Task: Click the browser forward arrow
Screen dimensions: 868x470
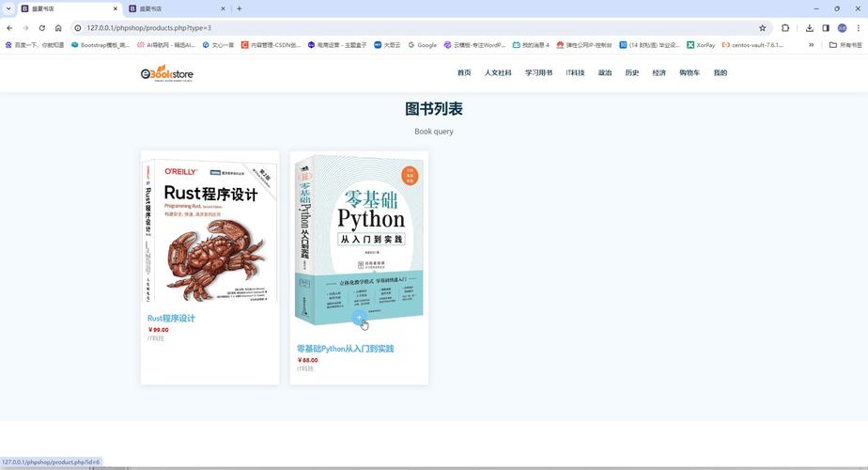Action: tap(25, 27)
